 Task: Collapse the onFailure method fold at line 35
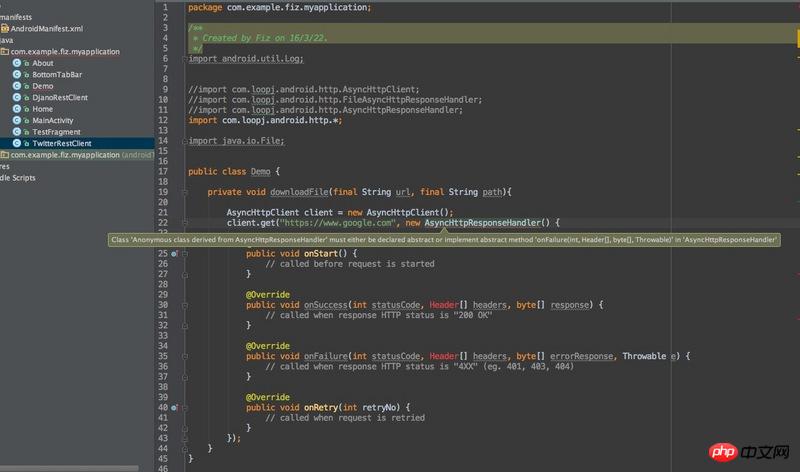click(x=185, y=356)
